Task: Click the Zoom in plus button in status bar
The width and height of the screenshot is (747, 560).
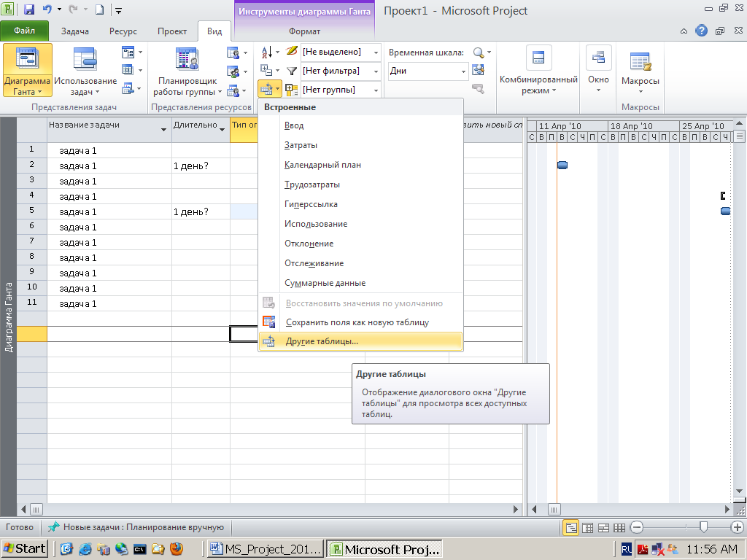Action: (738, 527)
